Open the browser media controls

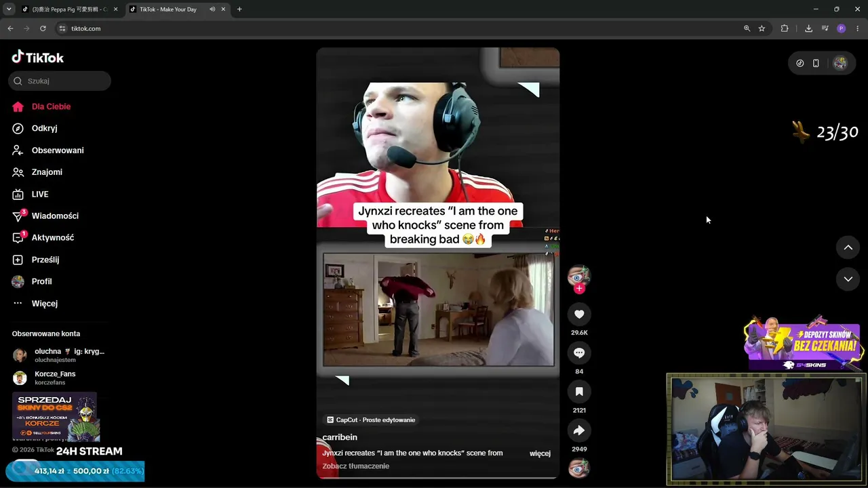[x=825, y=28]
